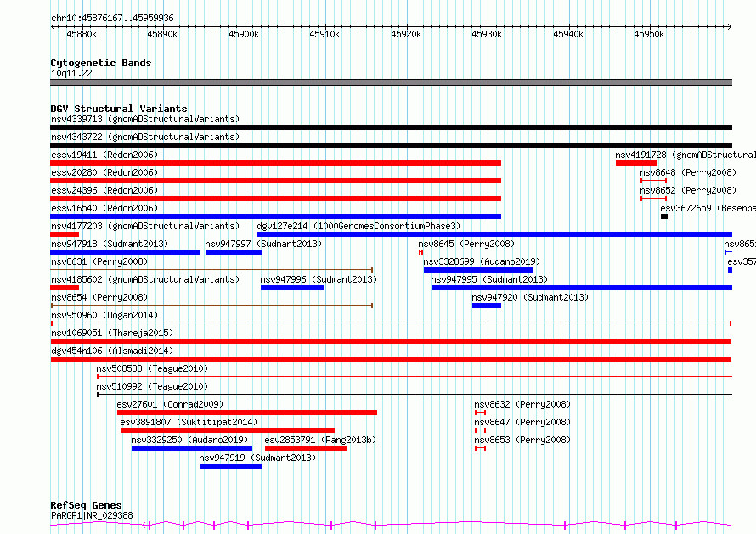Open esv3891807 (Suktitipat2014) label
Image resolution: width=756 pixels, height=534 pixels.
189,422
